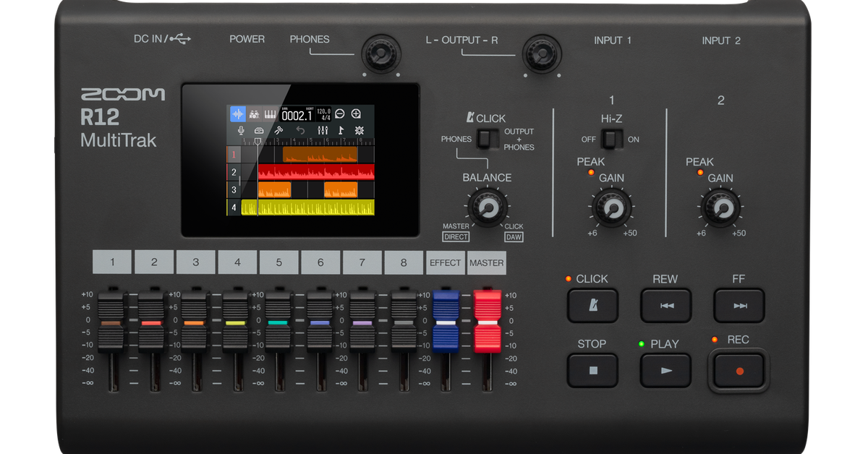This screenshot has height=454, width=868.
Task: Flip the Hi-Z OFF/ON switch
Action: [612, 140]
